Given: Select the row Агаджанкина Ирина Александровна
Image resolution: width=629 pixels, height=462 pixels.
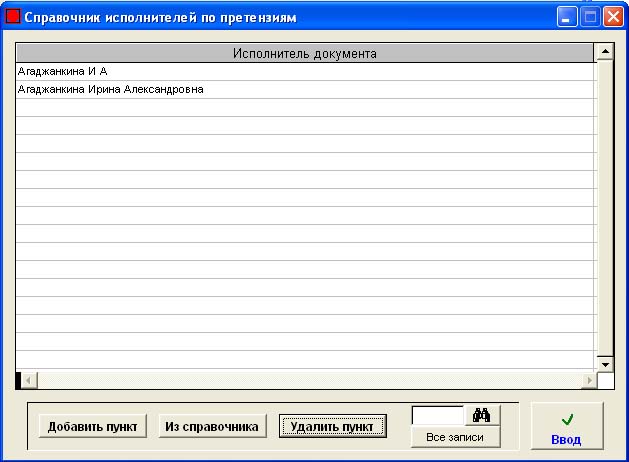Looking at the screenshot, I should pos(306,89).
